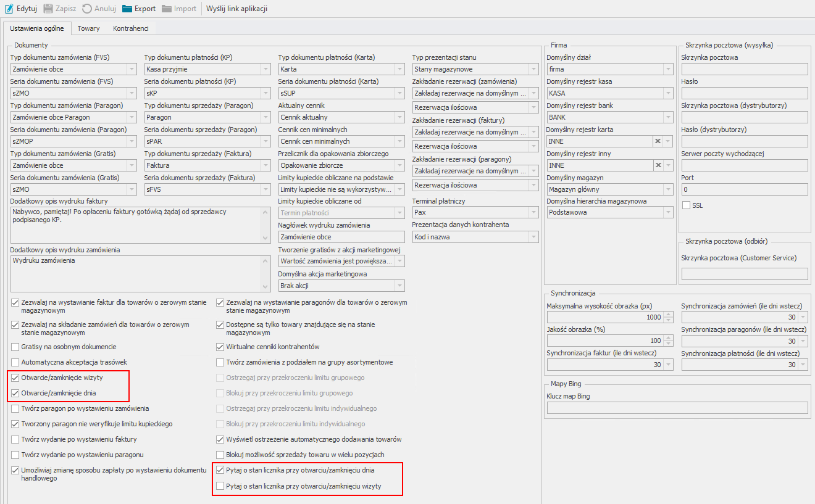Click Wyślij link aplikacji button
815x504 pixels.
pyautogui.click(x=236, y=9)
